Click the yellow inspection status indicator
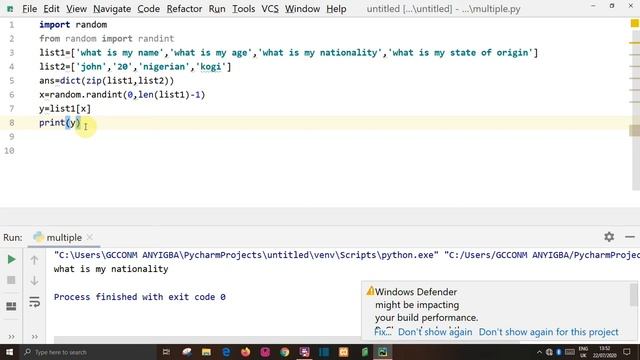Screen dimensions: 640x360 click(635, 24)
